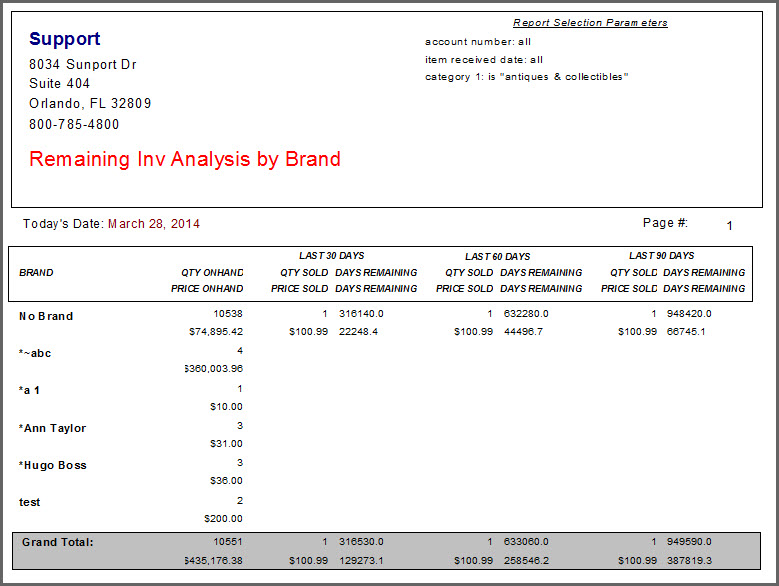Click the 948420.0 days remaining value
Viewport: 779px width, 586px height.
coord(689,314)
